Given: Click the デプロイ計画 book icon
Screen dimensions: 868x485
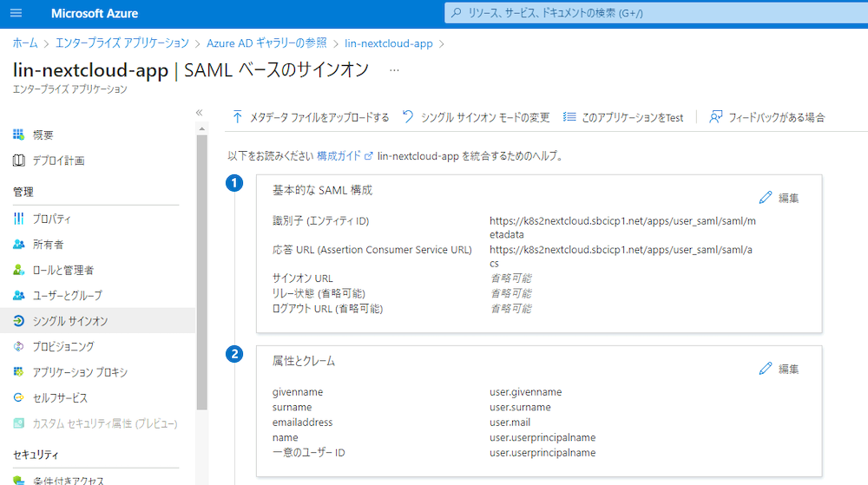Looking at the screenshot, I should pyautogui.click(x=19, y=161).
